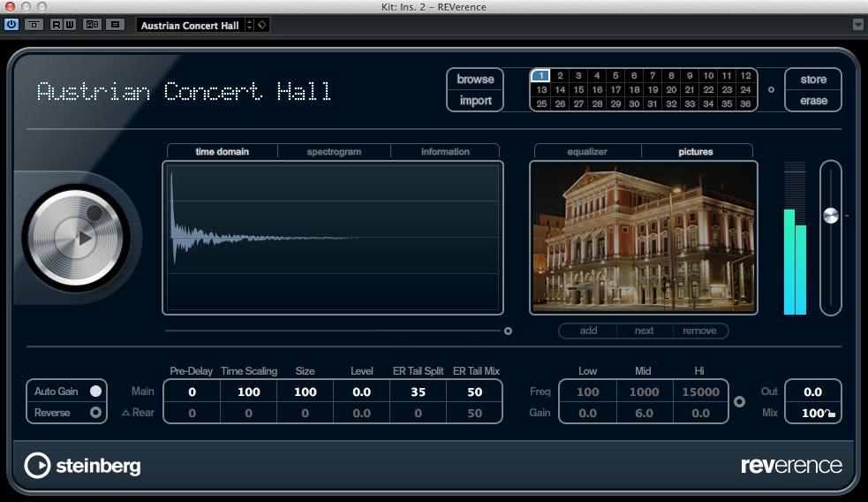868x502 pixels.
Task: Toggle the EQ activate circle button
Action: click(x=739, y=402)
